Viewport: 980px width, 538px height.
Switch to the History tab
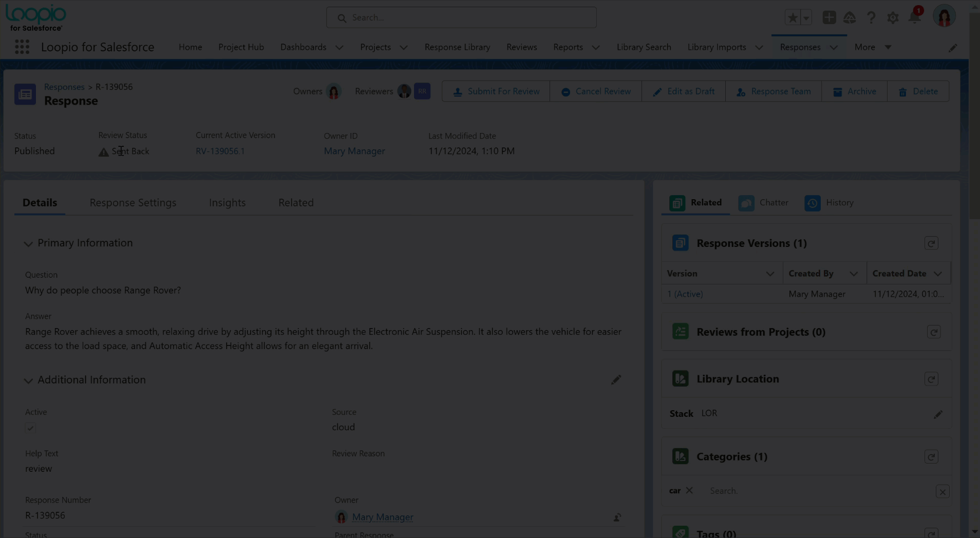pyautogui.click(x=829, y=202)
